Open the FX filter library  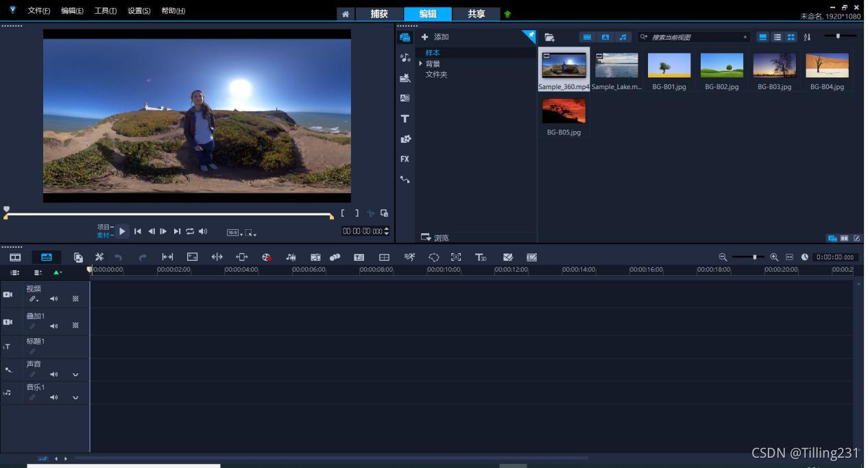(405, 159)
